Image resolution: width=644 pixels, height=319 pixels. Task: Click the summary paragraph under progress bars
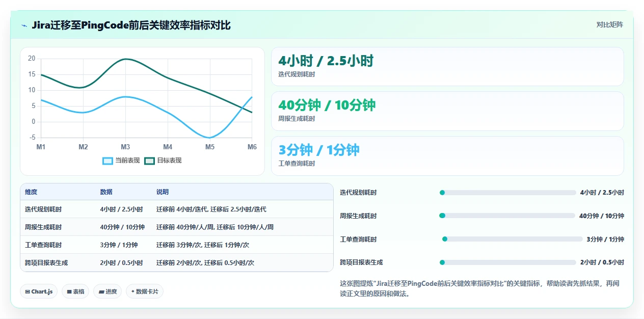(479, 288)
